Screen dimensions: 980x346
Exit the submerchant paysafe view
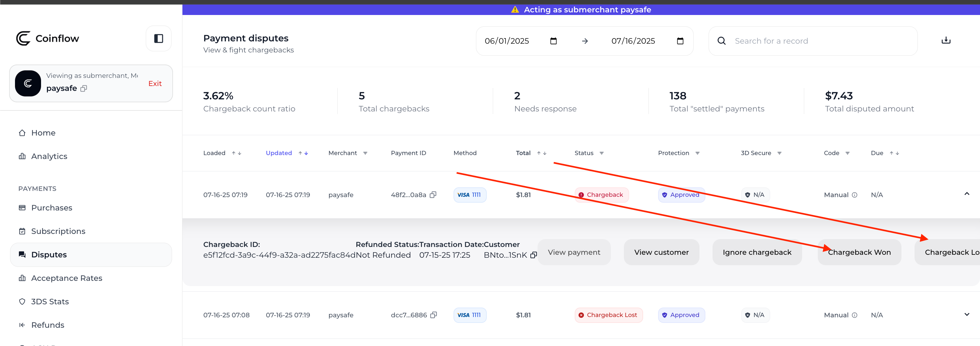155,83
